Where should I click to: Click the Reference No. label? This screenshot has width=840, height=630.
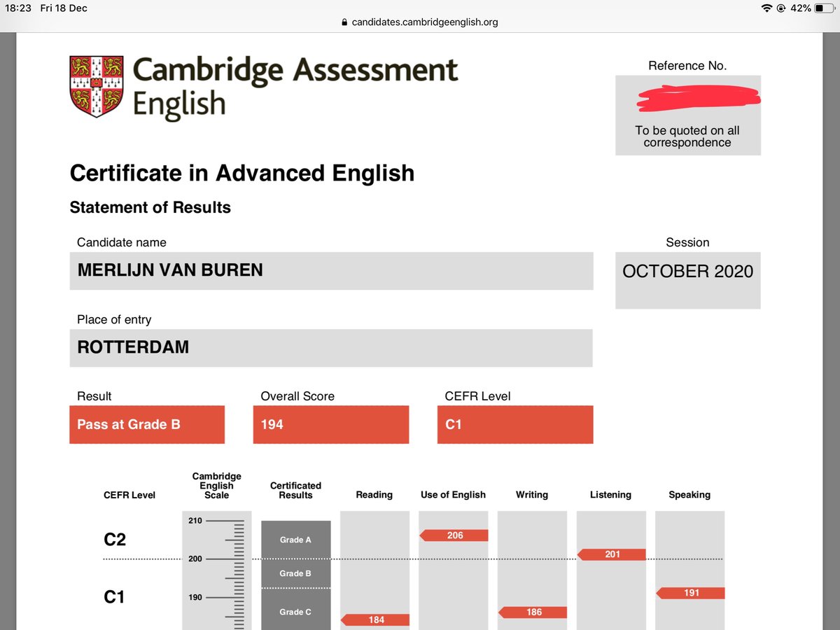687,66
